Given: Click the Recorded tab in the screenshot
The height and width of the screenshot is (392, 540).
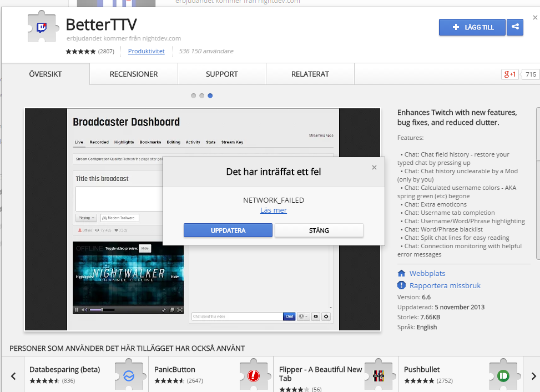Looking at the screenshot, I should (99, 142).
